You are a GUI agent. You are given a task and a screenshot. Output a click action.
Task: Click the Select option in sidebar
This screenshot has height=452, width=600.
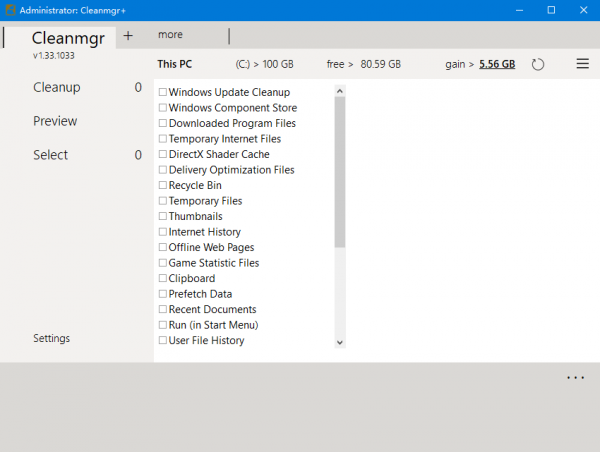click(50, 155)
